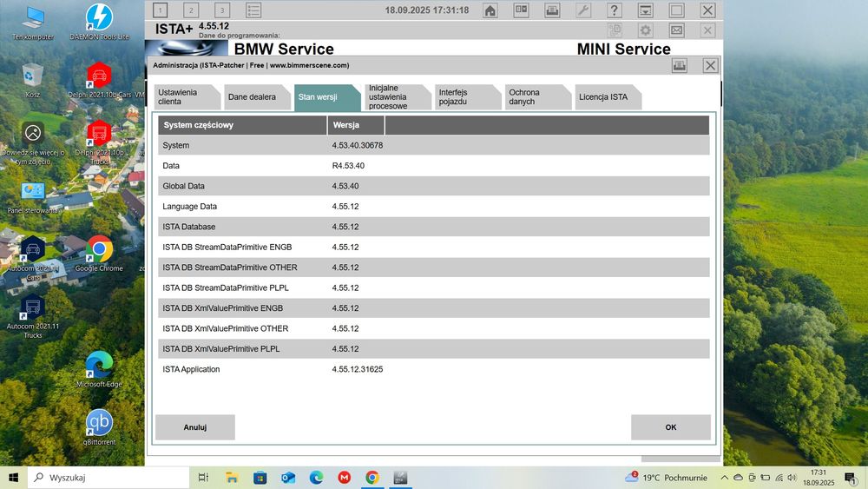
Task: Go to ISTA home screen icon
Action: point(490,10)
